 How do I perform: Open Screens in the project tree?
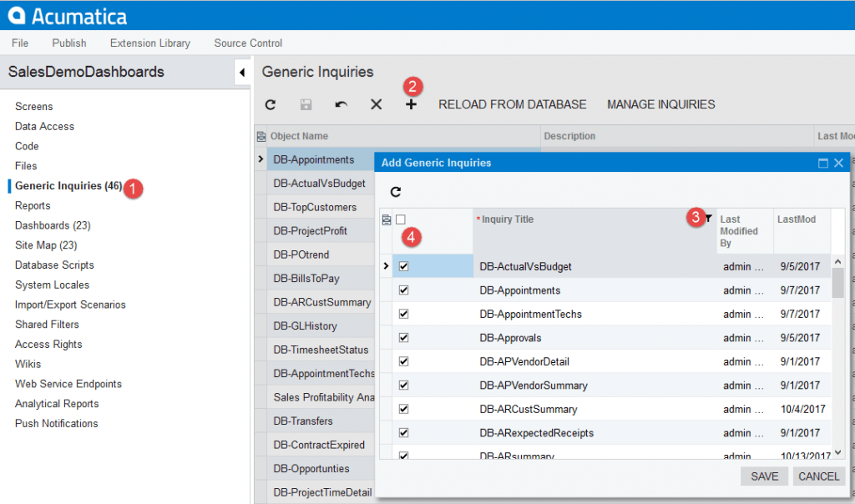33,107
